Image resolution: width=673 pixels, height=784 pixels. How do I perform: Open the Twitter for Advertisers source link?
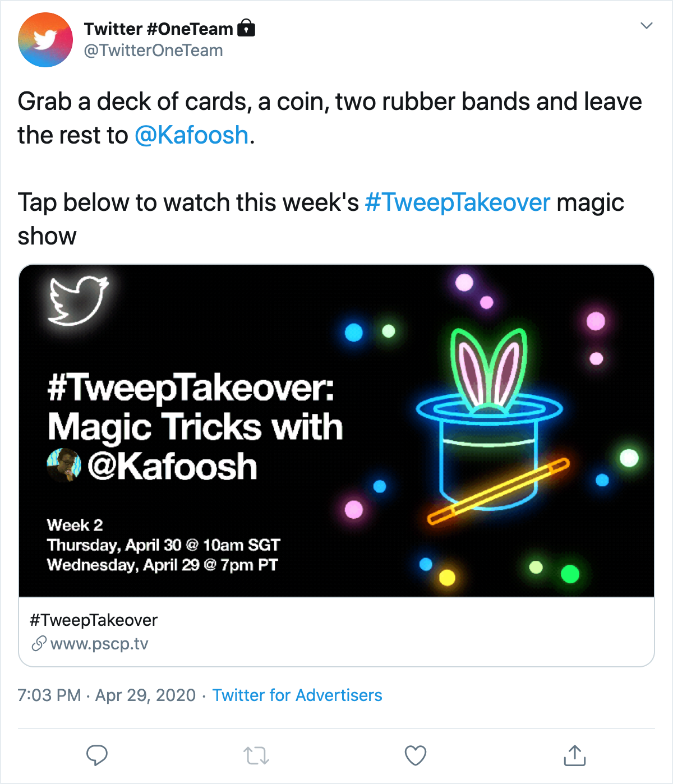297,695
